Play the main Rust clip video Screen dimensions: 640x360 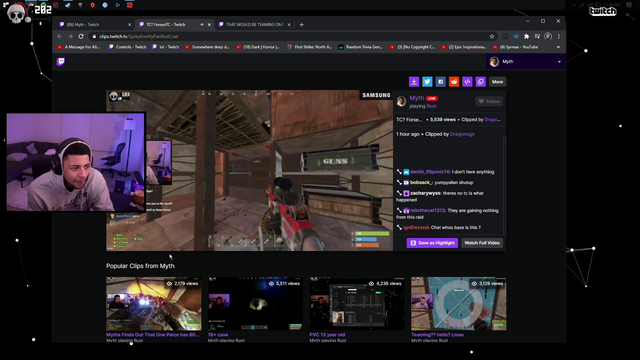pos(249,170)
